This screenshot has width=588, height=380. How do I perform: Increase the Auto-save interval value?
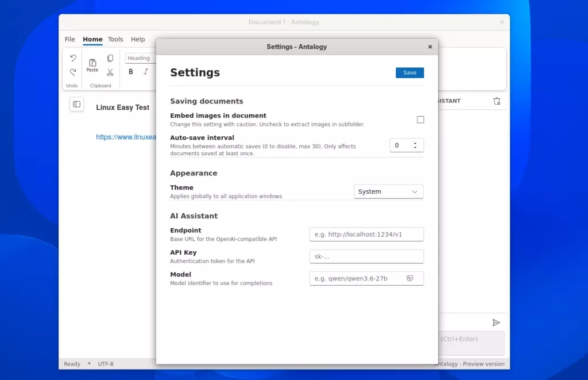click(415, 143)
